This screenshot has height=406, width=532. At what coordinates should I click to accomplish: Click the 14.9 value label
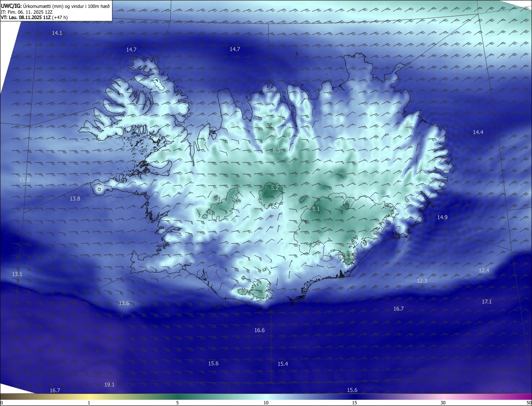pos(442,217)
